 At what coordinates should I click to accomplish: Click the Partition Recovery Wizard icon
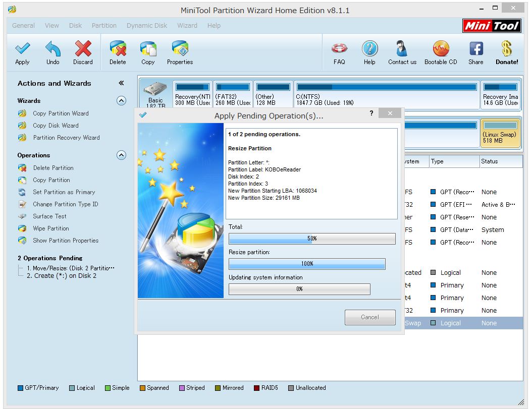(x=22, y=137)
